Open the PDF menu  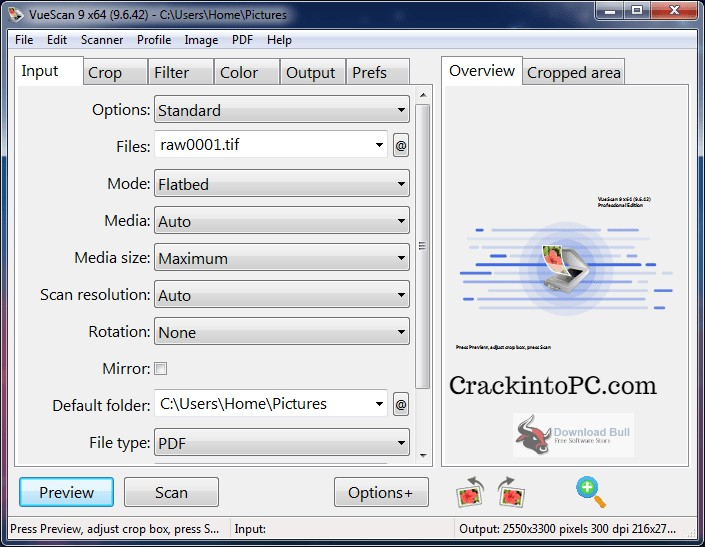(x=242, y=40)
